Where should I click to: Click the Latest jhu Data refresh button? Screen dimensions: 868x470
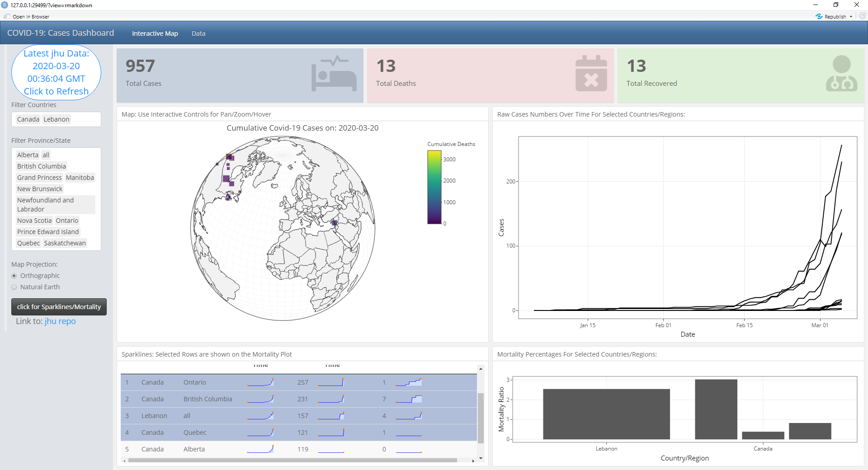click(56, 72)
